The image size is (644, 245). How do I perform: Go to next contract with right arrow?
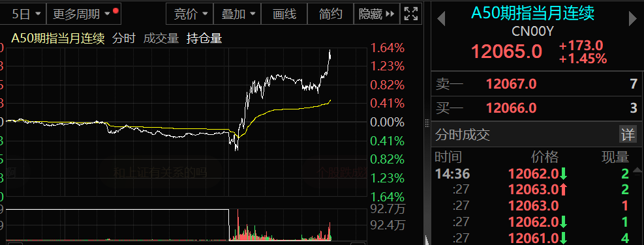pos(633,19)
